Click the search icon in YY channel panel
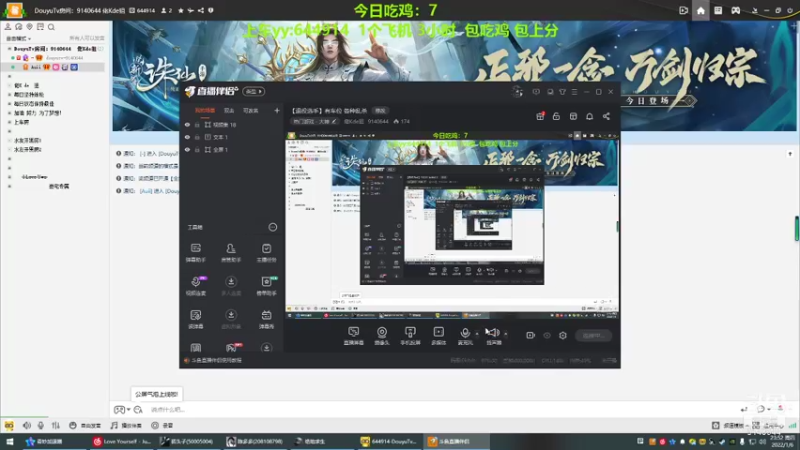 pos(51,27)
